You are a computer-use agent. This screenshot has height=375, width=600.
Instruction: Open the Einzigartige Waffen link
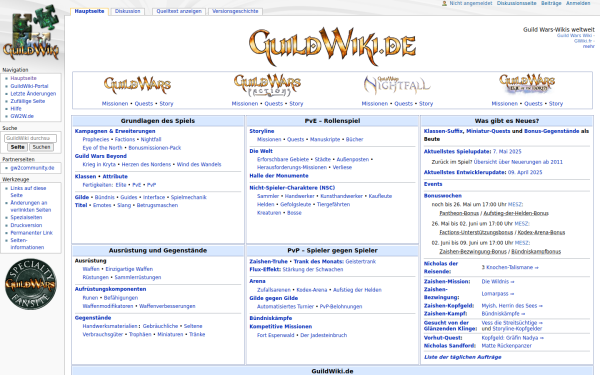click(129, 269)
